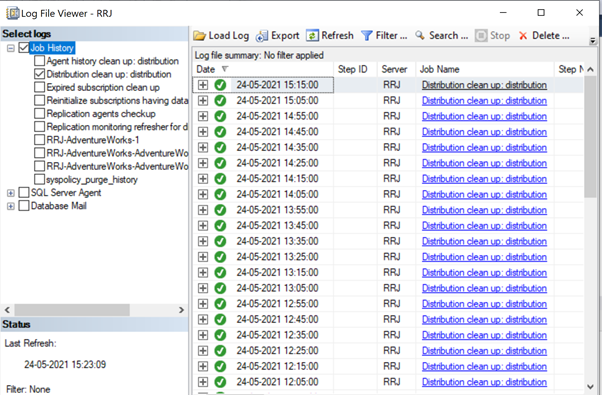Viewport: 602px width, 395px height.
Task: Open job link in 12:15:00 row
Action: coord(484,367)
